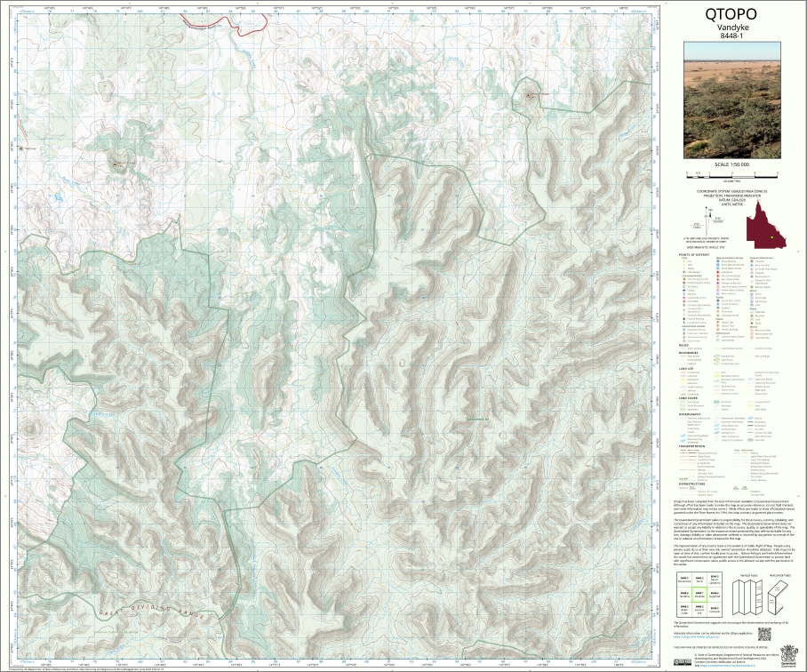This screenshot has width=807, height=672.
Task: Click the folded map box diagram
Action: (x=776, y=596)
